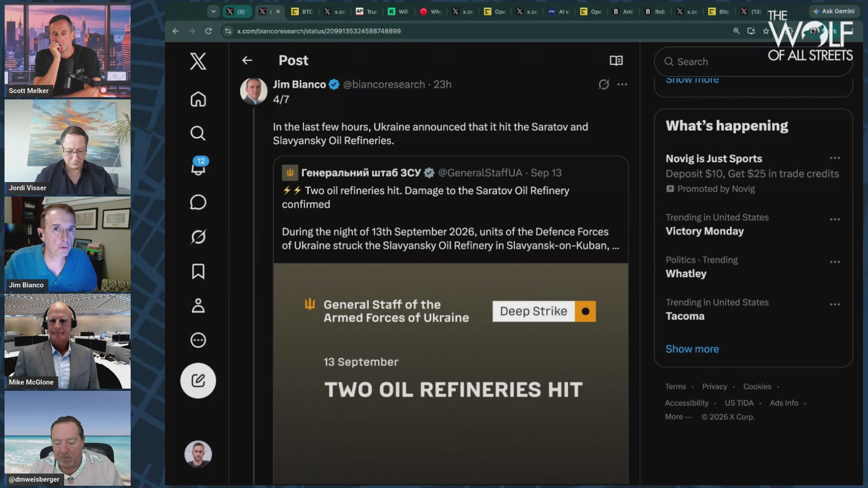This screenshot has height=488, width=868.
Task: Close the active X browser tab
Action: click(x=278, y=12)
